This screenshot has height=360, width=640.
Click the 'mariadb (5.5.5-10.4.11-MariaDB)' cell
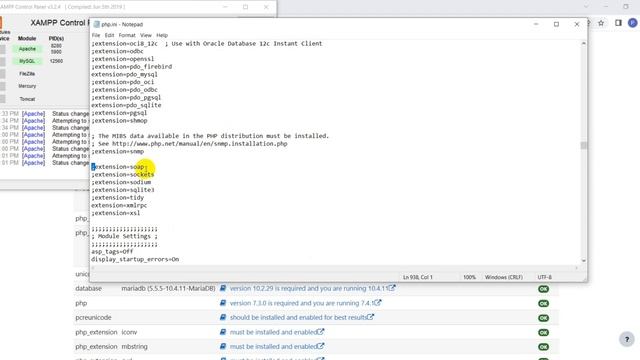click(x=168, y=288)
